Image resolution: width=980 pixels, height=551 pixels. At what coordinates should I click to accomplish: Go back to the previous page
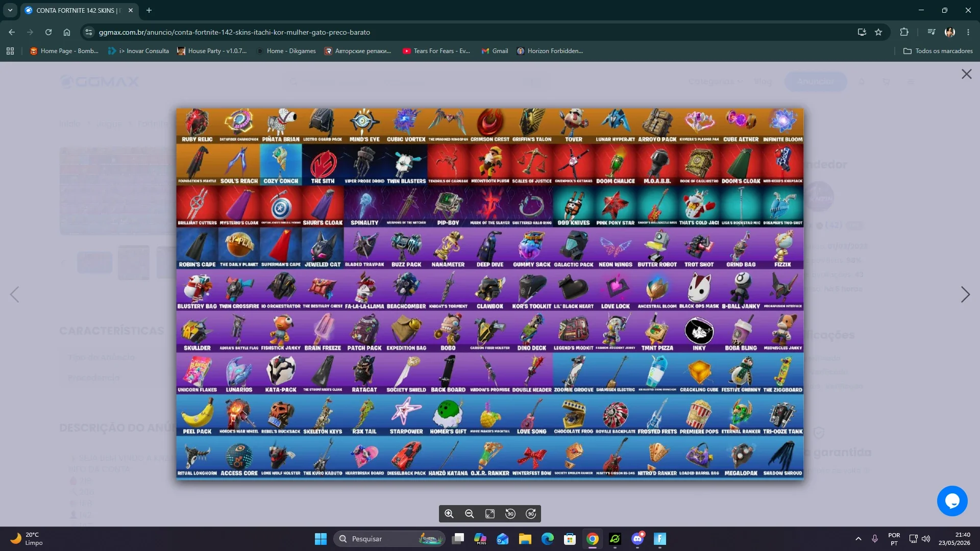(x=12, y=32)
